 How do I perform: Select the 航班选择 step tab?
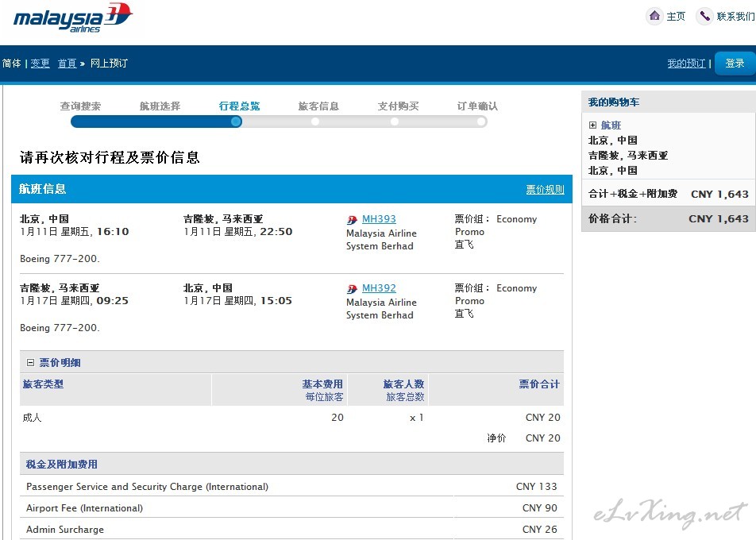pyautogui.click(x=160, y=106)
